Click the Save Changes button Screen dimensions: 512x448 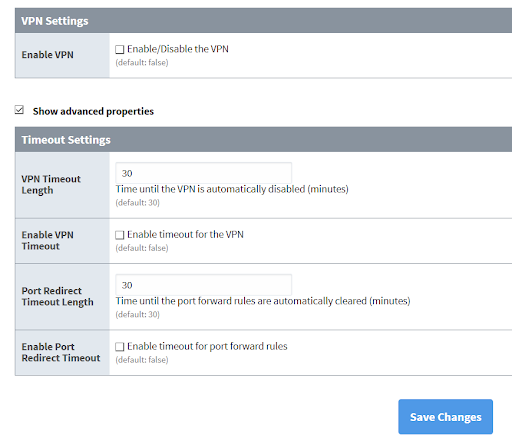(x=446, y=417)
